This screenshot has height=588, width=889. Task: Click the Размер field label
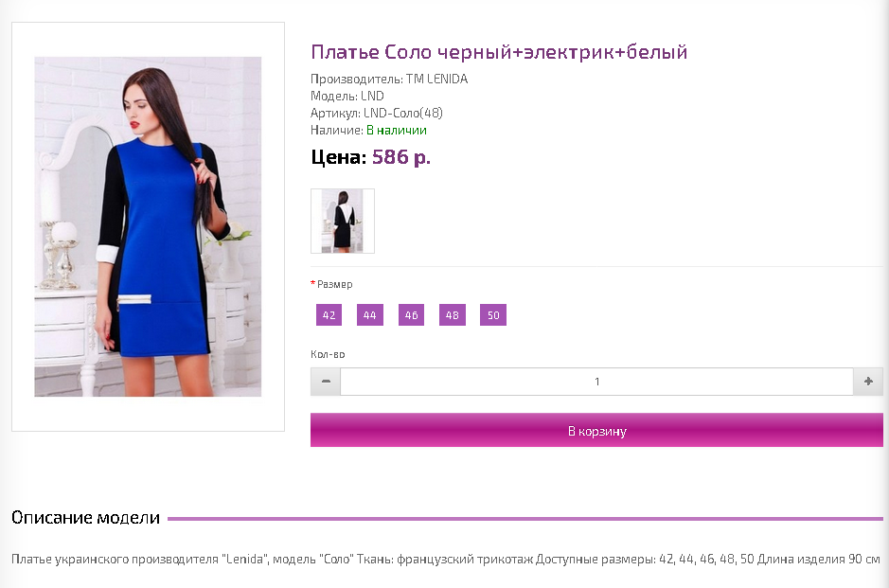(x=334, y=284)
